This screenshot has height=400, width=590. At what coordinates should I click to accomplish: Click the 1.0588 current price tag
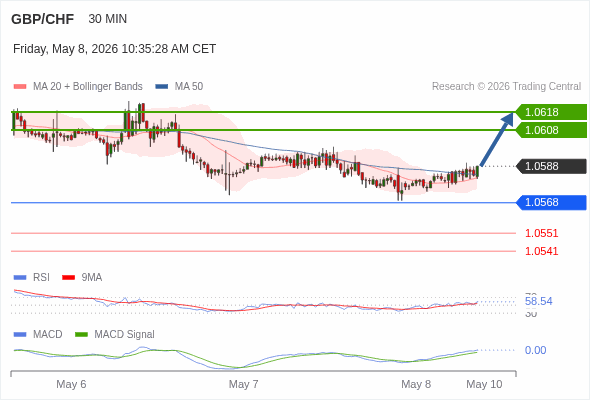coord(551,166)
